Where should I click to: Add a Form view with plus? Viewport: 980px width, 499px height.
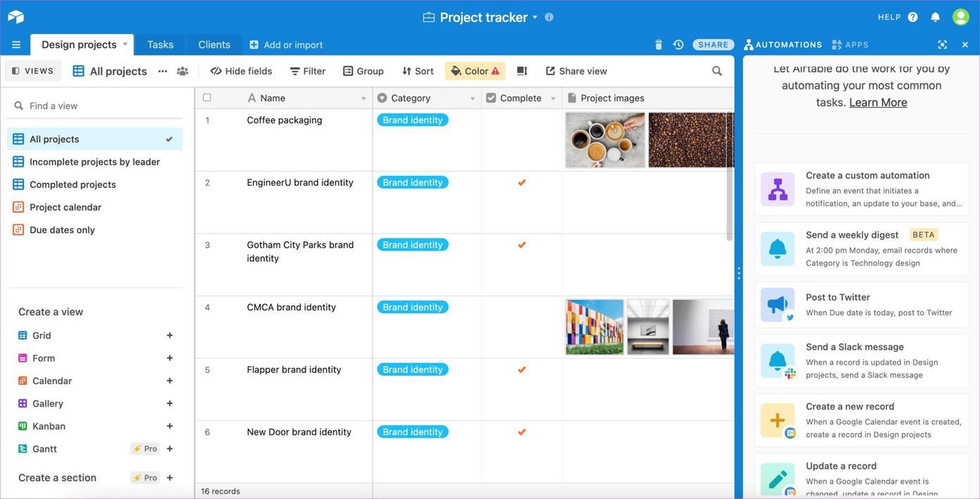tap(170, 358)
